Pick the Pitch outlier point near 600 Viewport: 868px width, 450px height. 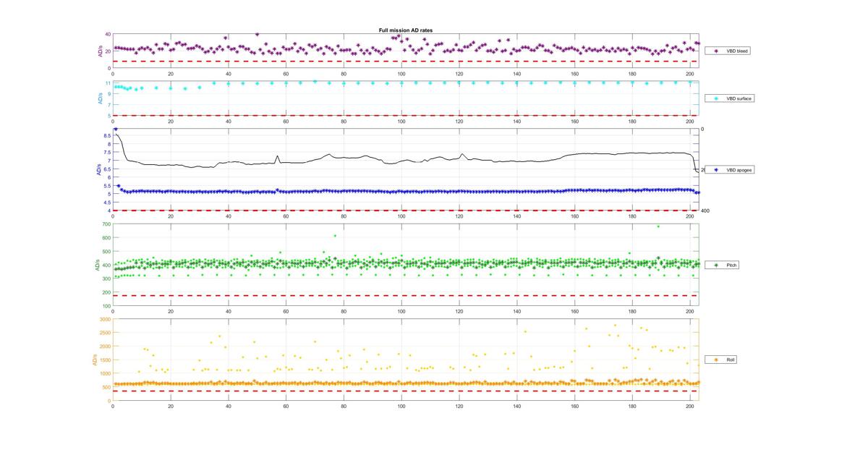coord(335,236)
